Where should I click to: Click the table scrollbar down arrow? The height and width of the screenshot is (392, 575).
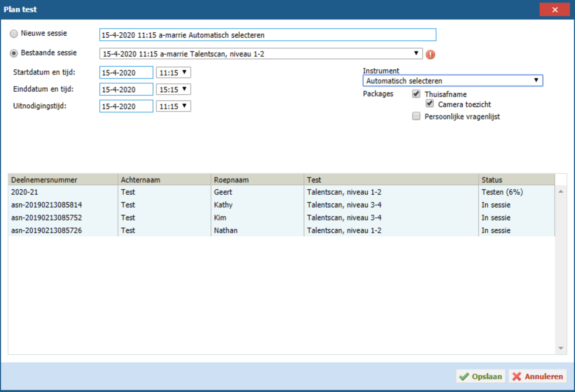[x=561, y=348]
